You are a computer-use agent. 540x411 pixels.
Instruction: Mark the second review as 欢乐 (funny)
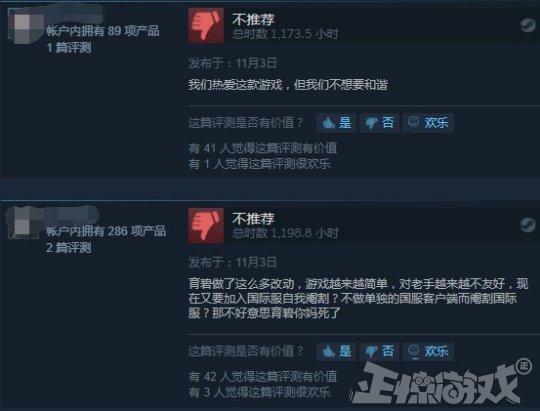[x=428, y=351]
